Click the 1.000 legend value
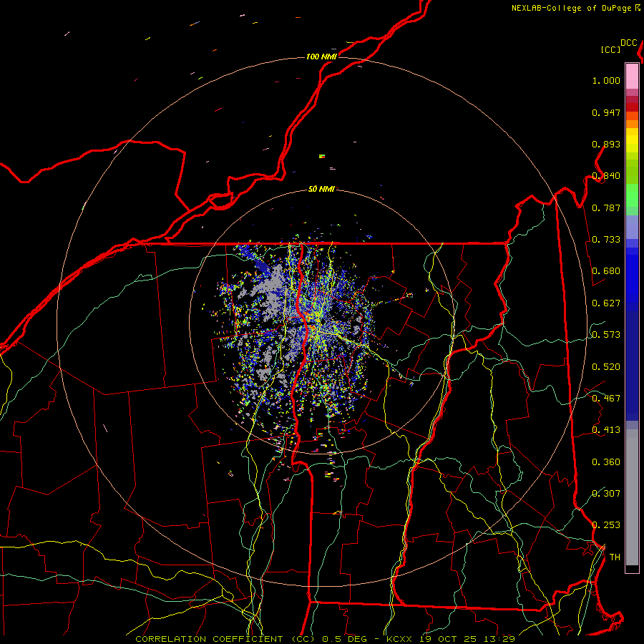The width and height of the screenshot is (644, 644). 606,80
